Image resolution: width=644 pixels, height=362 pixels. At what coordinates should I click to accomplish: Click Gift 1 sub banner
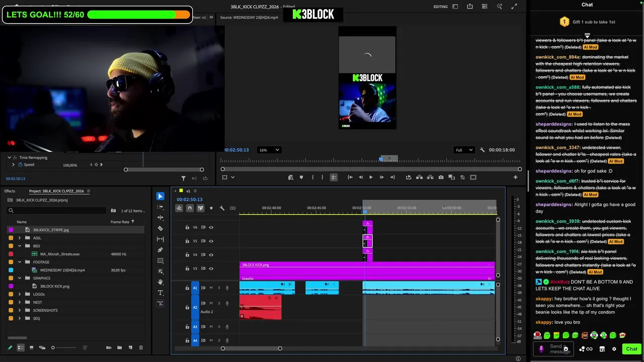(587, 22)
